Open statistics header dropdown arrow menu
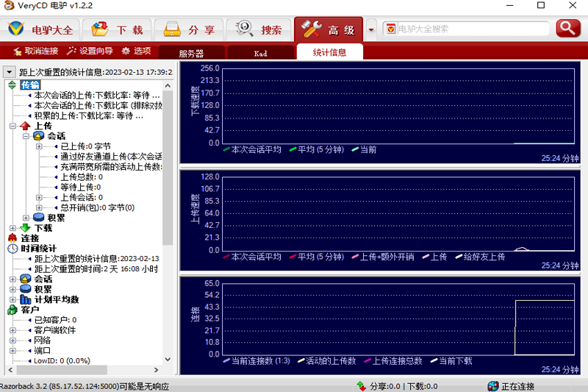 tap(9, 72)
